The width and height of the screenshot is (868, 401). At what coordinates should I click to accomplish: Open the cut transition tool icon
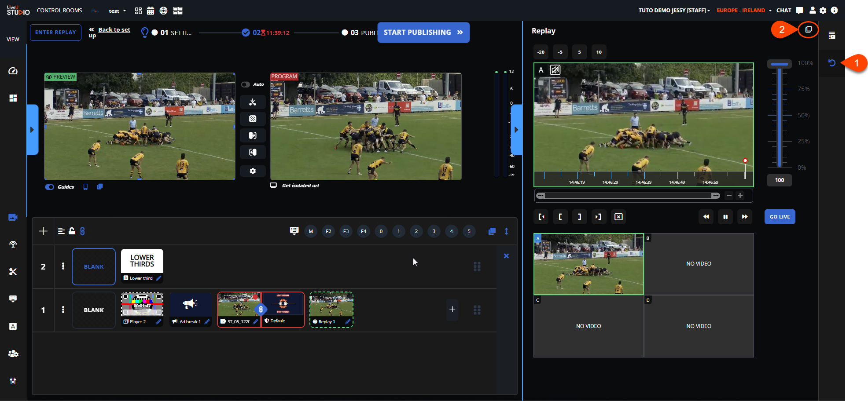[x=253, y=102]
